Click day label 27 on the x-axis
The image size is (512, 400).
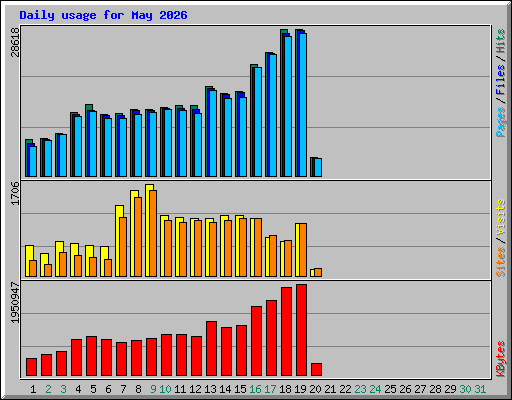420,389
